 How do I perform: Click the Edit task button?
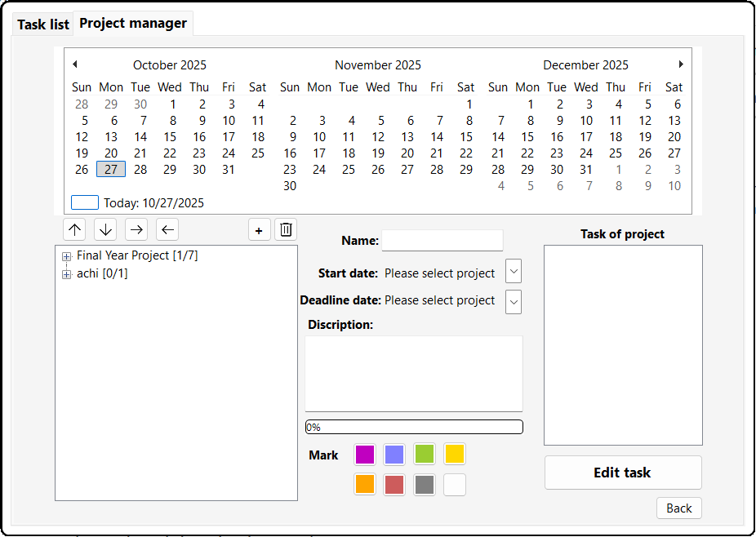[623, 473]
